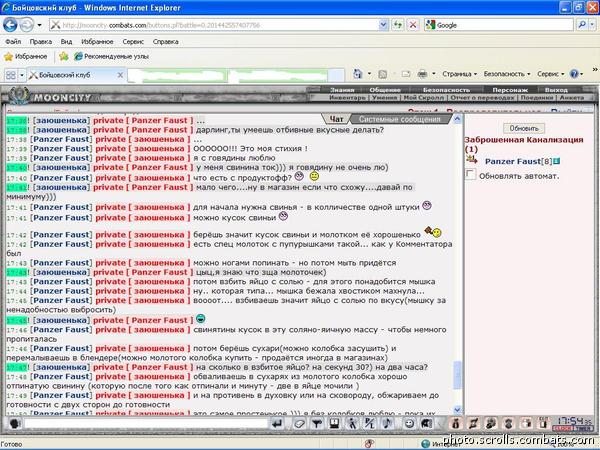Open the recent pages dropdown arrow
The image size is (600, 450).
tap(39, 25)
